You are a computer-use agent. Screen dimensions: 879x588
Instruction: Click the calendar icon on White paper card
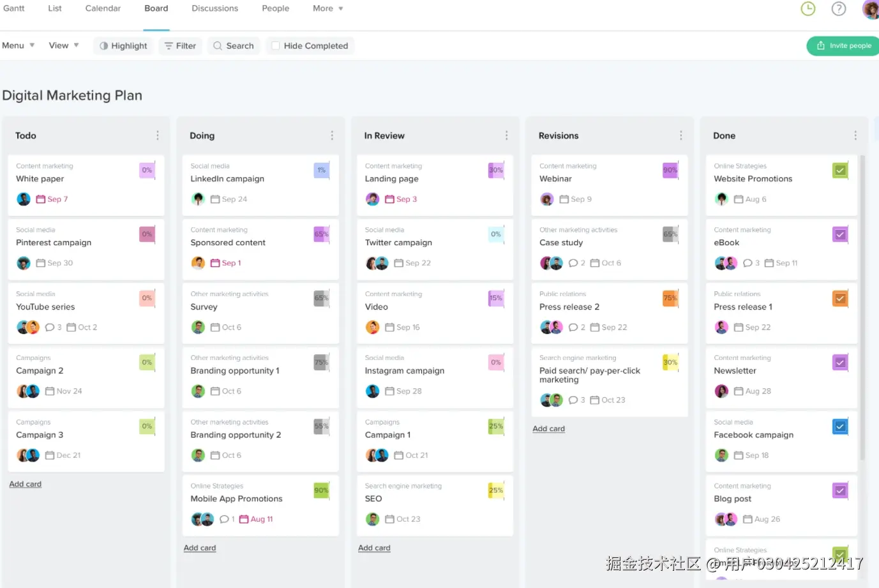tap(41, 199)
